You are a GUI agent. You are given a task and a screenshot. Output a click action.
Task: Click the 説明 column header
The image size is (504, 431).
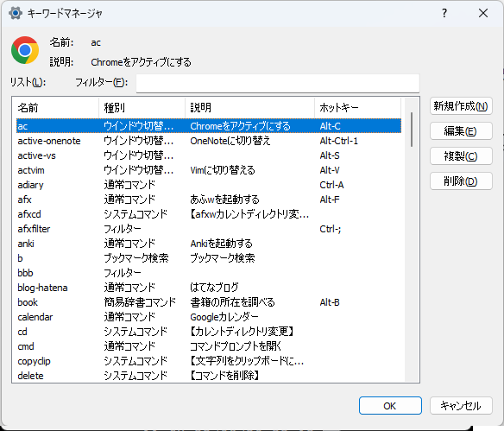point(249,108)
